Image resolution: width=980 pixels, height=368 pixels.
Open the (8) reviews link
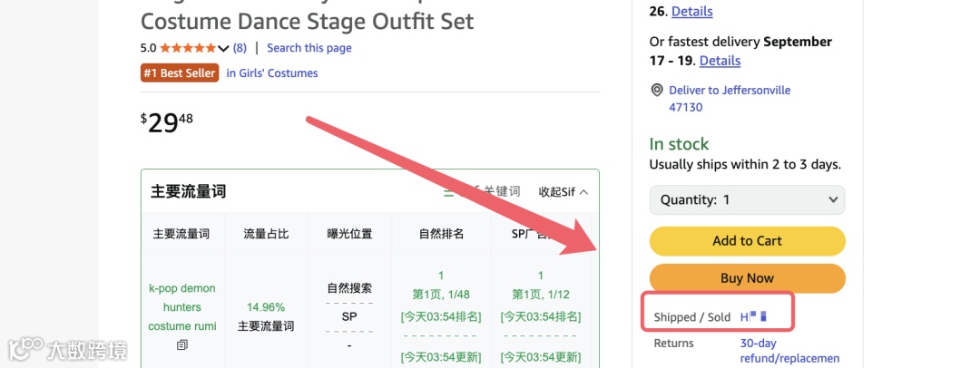[x=240, y=48]
